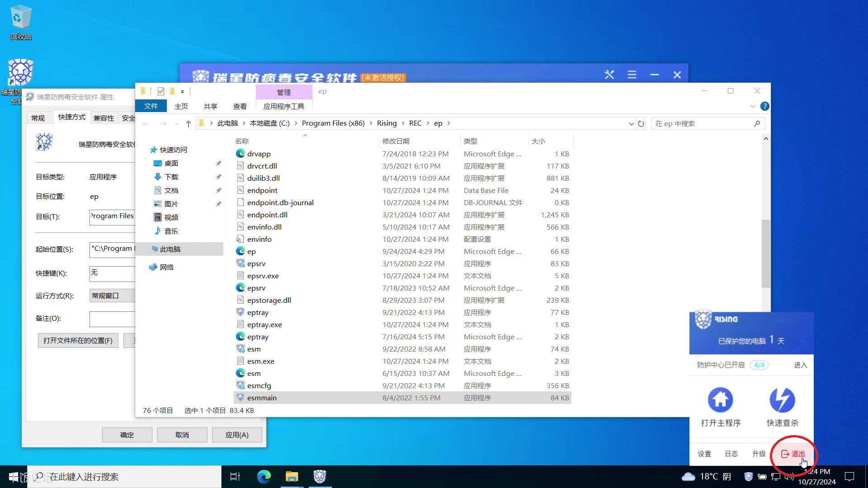Expand the ribbon with the chevron
The width and height of the screenshot is (868, 488).
(x=753, y=106)
